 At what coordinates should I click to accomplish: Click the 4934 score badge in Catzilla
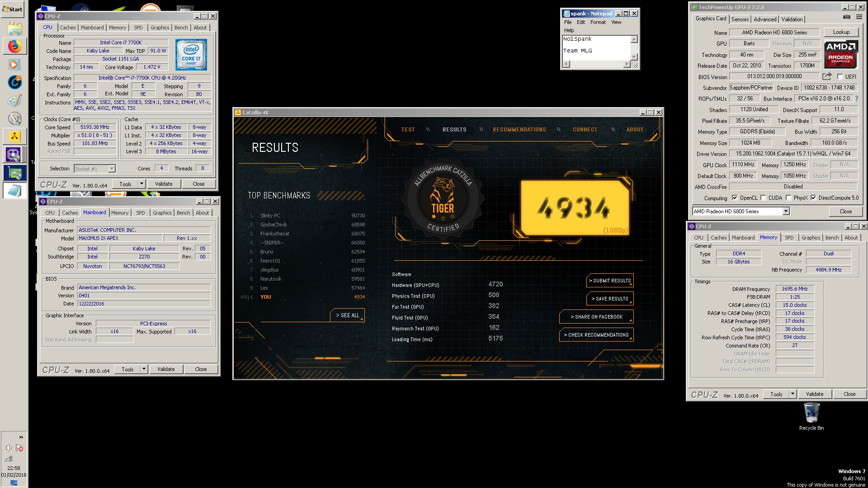pyautogui.click(x=574, y=208)
